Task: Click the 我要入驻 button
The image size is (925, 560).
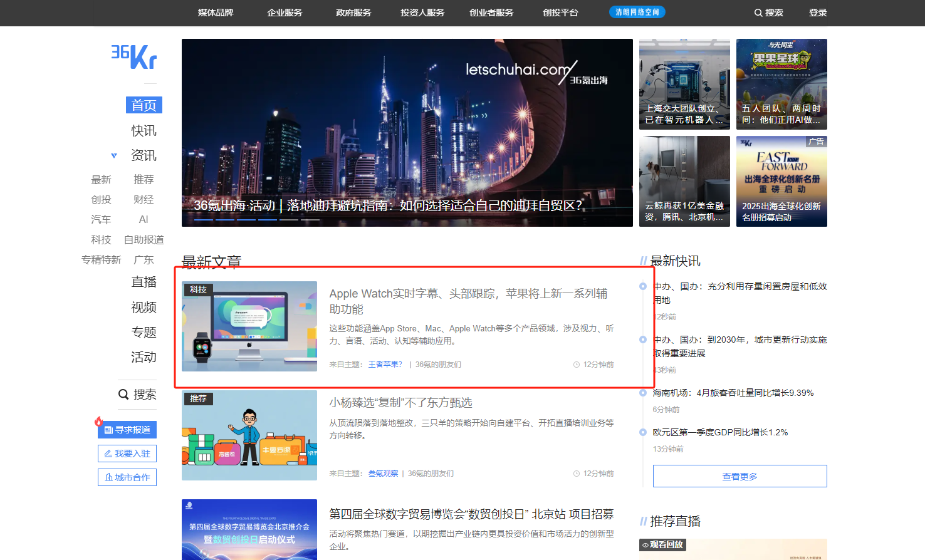Action: 127,454
